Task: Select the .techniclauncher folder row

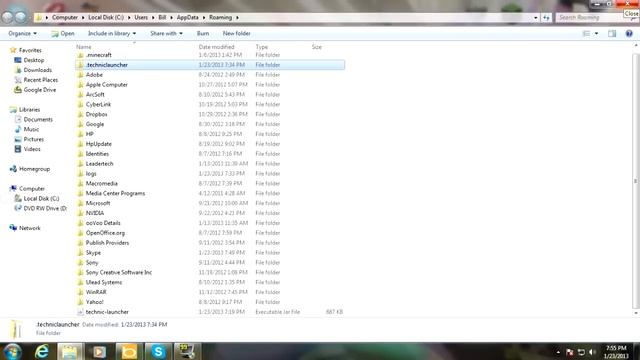Action: point(210,65)
